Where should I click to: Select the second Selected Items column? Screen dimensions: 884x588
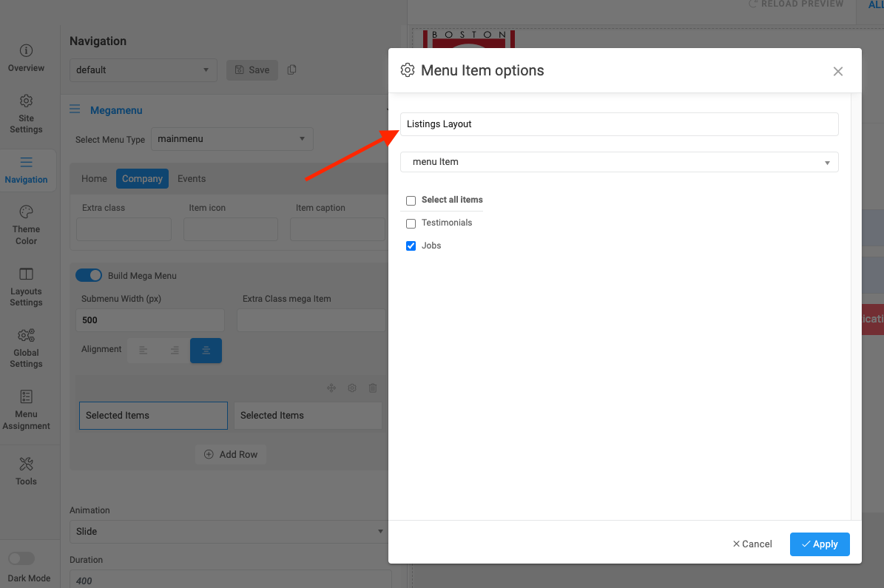pyautogui.click(x=308, y=416)
